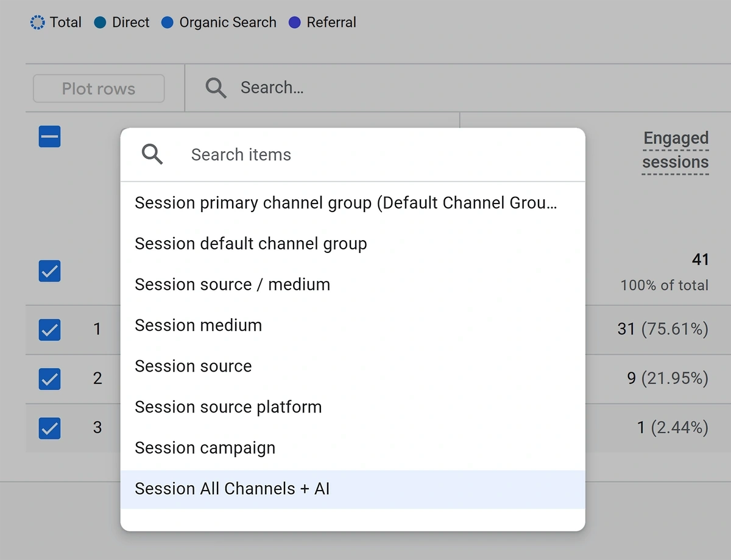Image resolution: width=731 pixels, height=560 pixels.
Task: Pick the Session source platform option
Action: (353, 407)
